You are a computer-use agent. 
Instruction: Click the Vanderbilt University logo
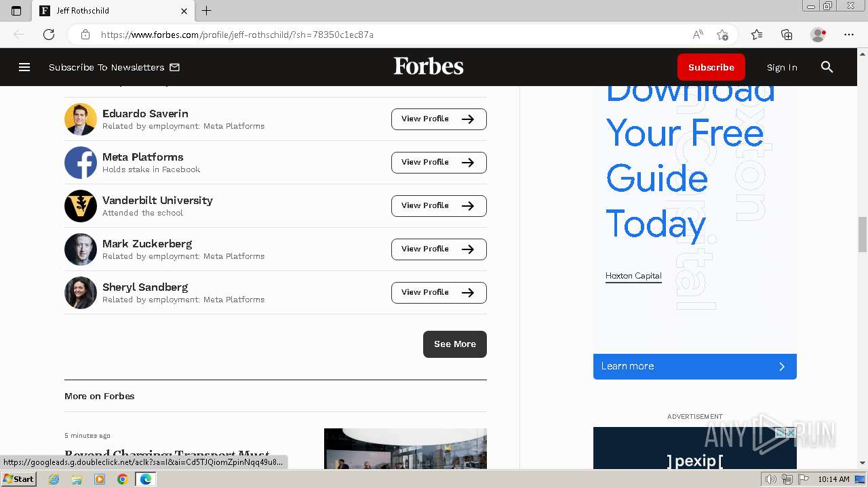(81, 206)
